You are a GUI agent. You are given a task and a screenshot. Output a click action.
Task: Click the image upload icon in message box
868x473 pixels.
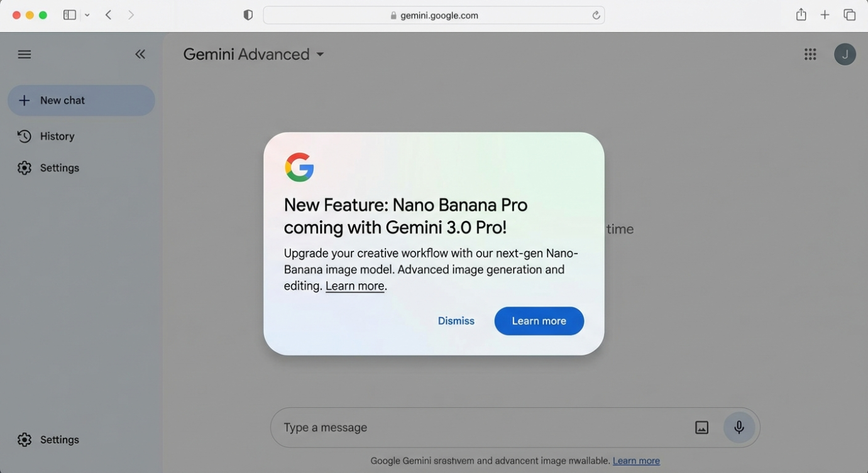tap(701, 428)
